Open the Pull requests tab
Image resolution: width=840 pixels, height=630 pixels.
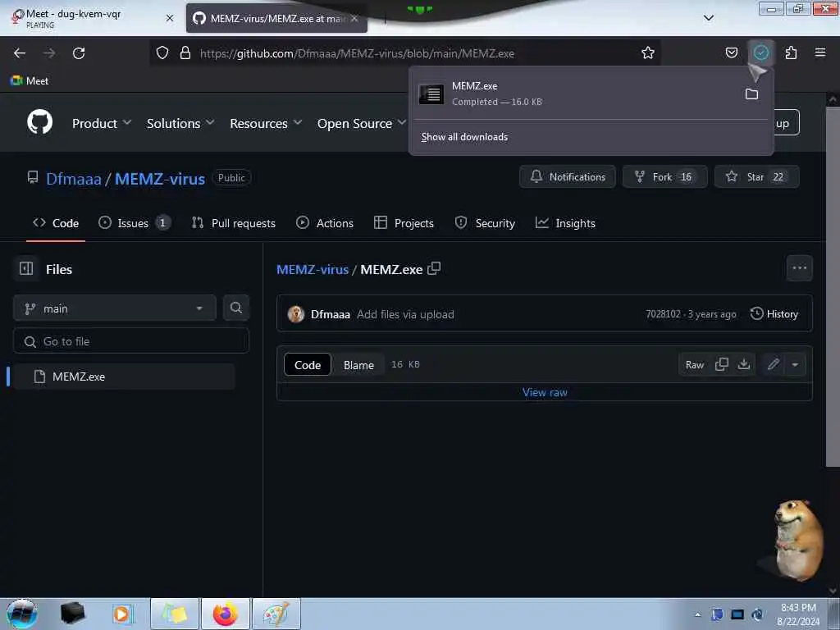(x=234, y=223)
